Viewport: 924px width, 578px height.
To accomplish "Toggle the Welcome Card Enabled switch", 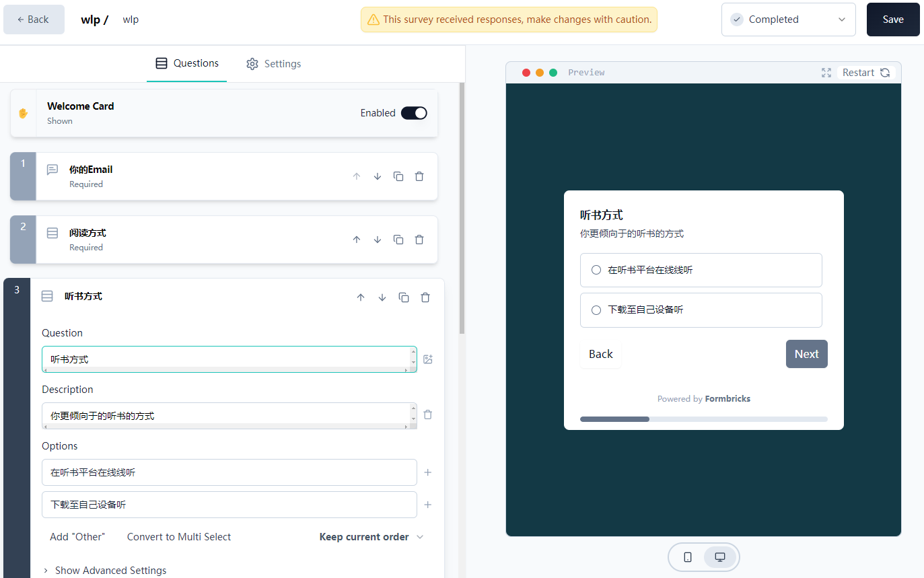I will click(414, 113).
